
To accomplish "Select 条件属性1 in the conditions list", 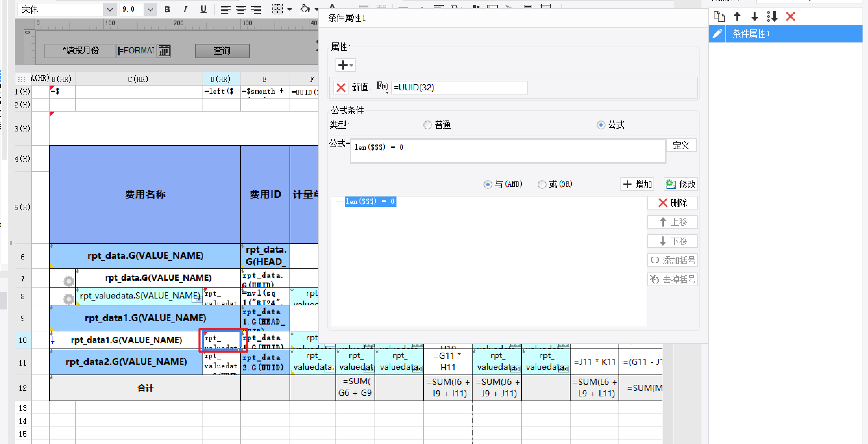I will pos(785,34).
